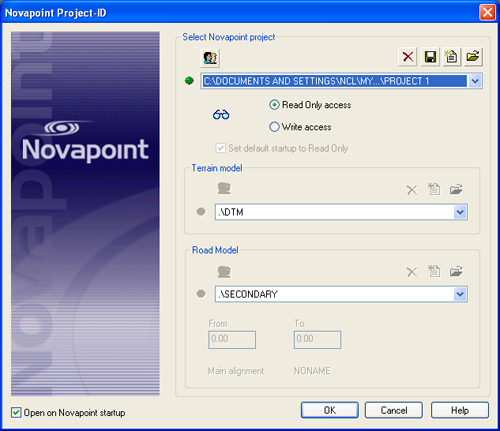The width and height of the screenshot is (500, 431).
Task: Click the Road Model open folder icon
Action: pos(456,271)
